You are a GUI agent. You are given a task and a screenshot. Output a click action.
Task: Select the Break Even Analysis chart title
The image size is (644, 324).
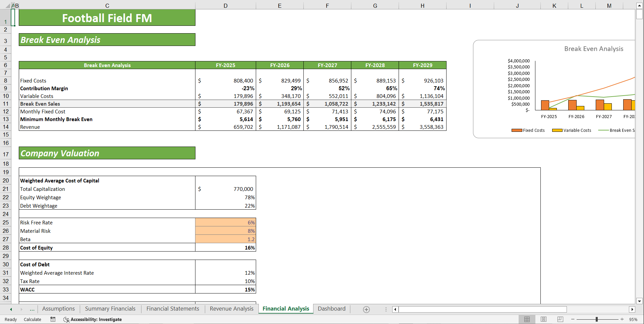click(594, 49)
